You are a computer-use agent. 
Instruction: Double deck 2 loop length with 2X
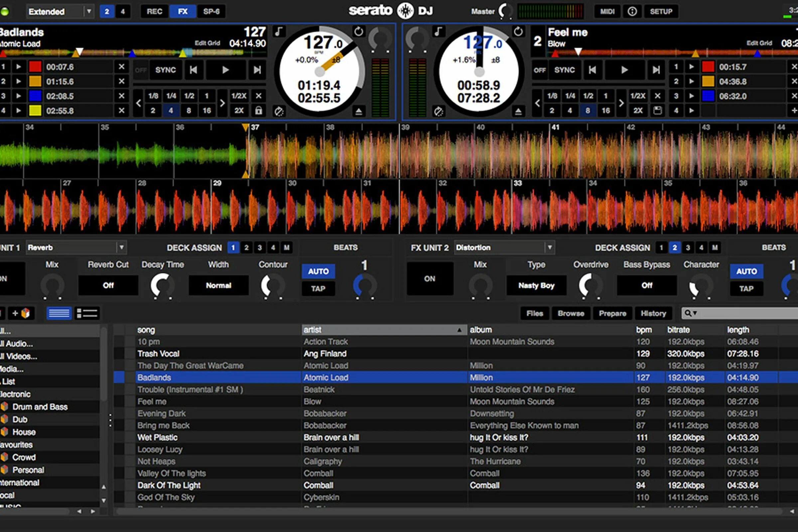coord(638,111)
